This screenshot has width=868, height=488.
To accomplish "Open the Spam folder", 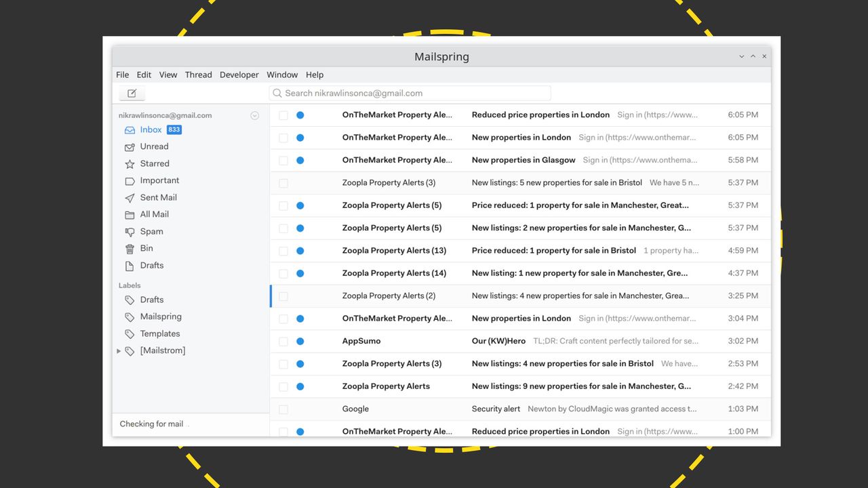I will 153,231.
